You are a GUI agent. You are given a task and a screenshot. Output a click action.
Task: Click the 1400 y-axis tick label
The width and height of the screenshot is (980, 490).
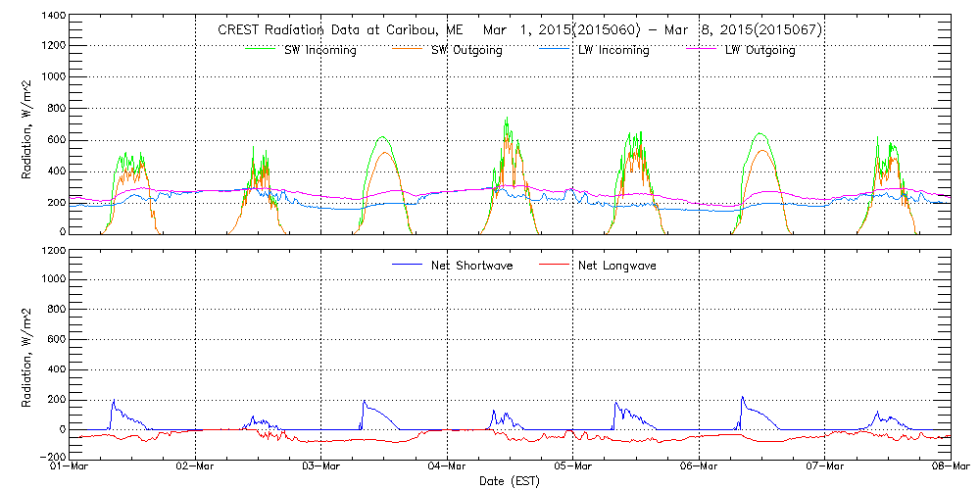(51, 17)
